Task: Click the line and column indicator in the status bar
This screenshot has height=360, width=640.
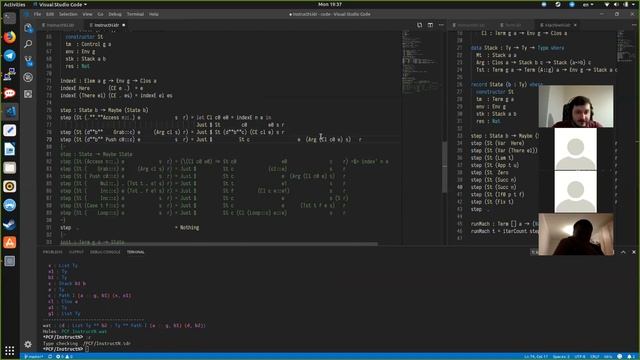Action: [536, 356]
